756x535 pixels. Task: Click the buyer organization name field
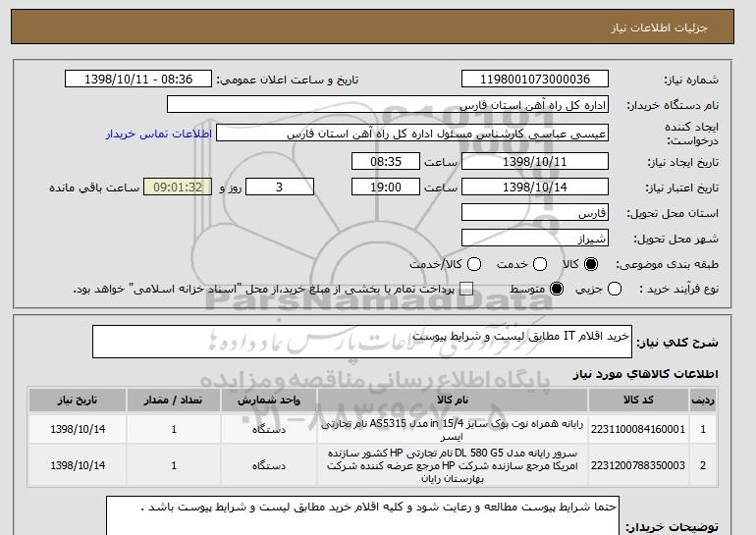pyautogui.click(x=388, y=105)
